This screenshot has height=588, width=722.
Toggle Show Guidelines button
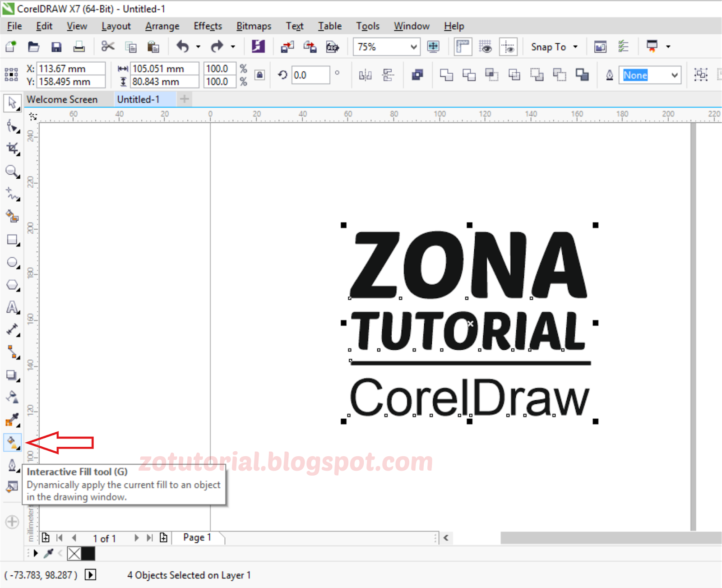tap(508, 46)
